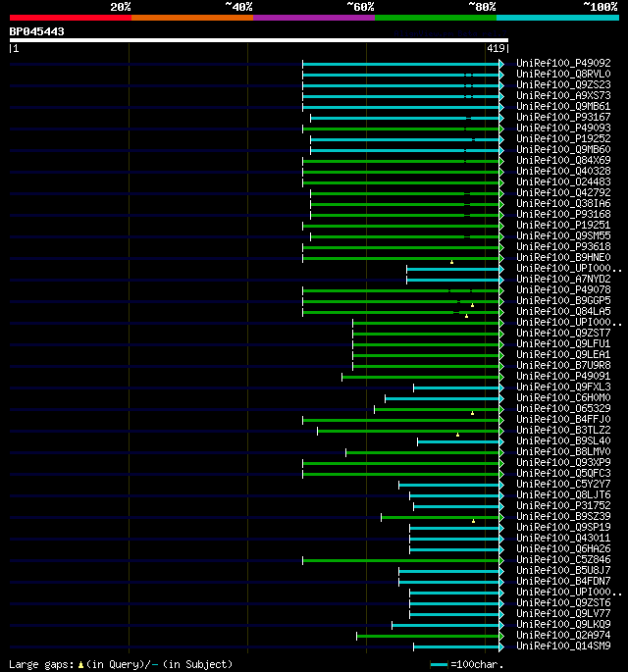Viewport: 628px width, 672px height.
Task: Select label UniRef100_Q9ZST7
Action: (x=563, y=333)
